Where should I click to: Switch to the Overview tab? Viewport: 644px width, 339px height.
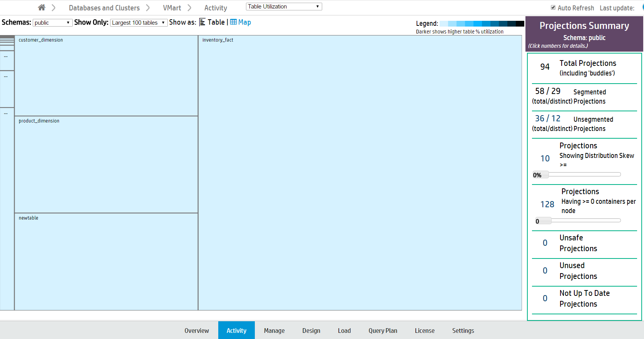click(x=197, y=331)
